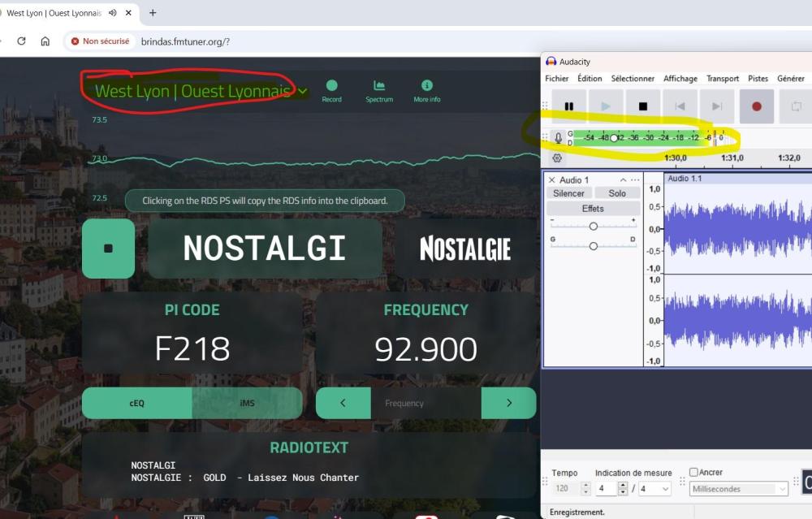The image size is (812, 519).
Task: Stop web tuner audio playback
Action: coord(108,249)
